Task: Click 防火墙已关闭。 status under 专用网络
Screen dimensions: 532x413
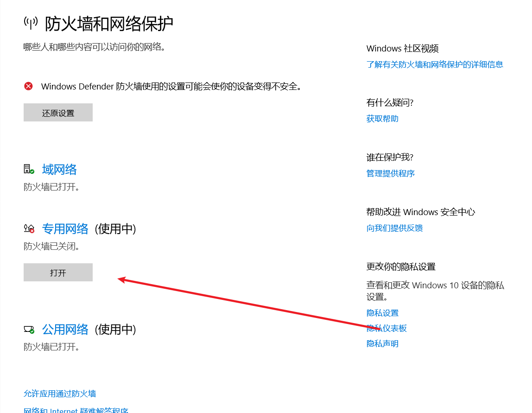Action: click(51, 246)
